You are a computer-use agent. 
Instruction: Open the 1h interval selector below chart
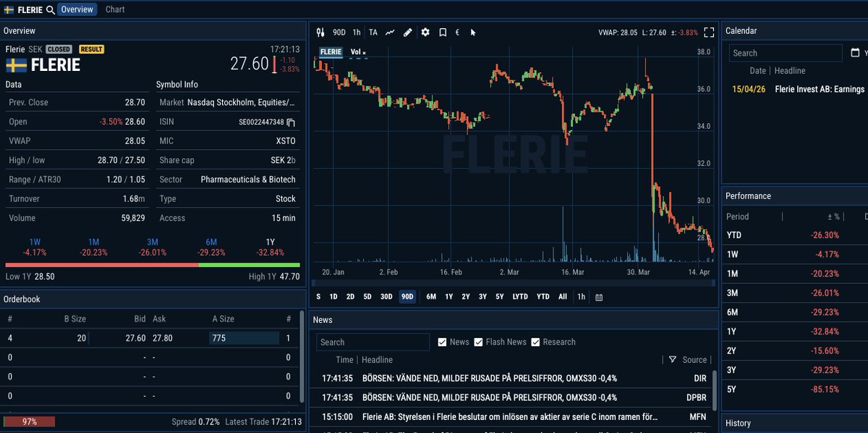click(x=582, y=296)
